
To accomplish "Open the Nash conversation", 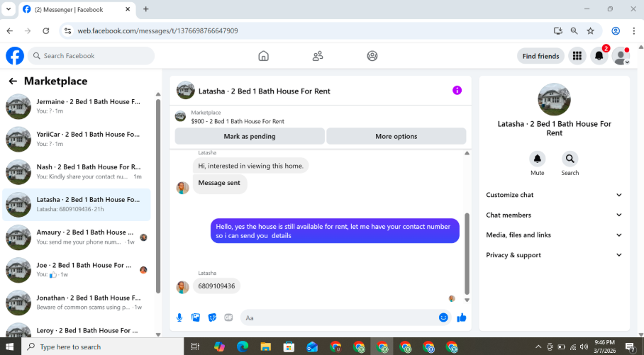I will tap(77, 171).
